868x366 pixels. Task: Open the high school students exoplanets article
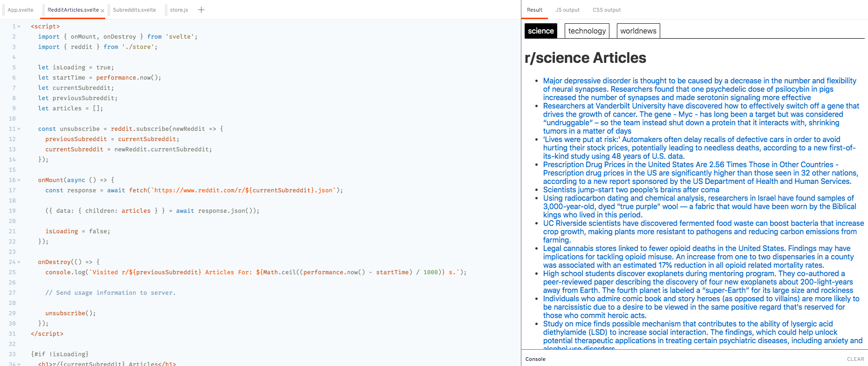point(698,282)
